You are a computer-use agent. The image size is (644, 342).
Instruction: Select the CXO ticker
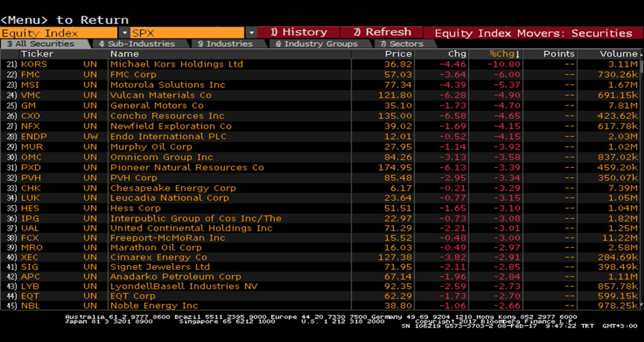click(x=31, y=116)
